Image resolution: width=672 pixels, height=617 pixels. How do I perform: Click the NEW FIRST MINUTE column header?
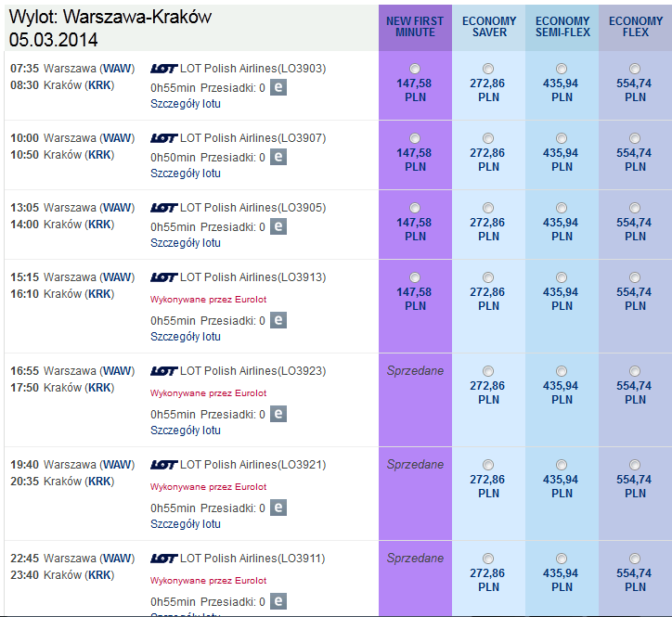(x=415, y=27)
